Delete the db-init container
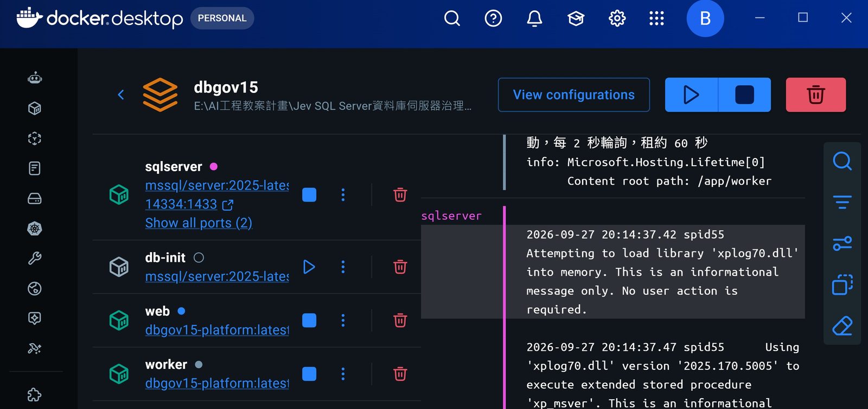This screenshot has height=409, width=868. click(x=400, y=267)
